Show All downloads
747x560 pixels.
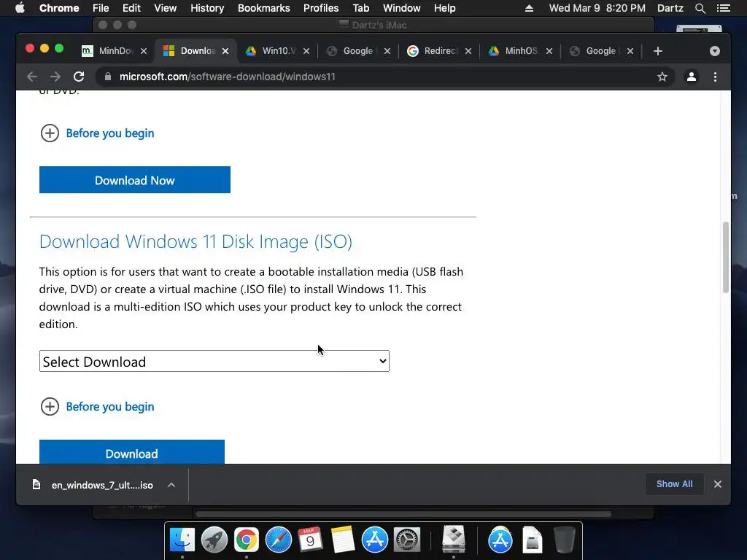coord(675,484)
